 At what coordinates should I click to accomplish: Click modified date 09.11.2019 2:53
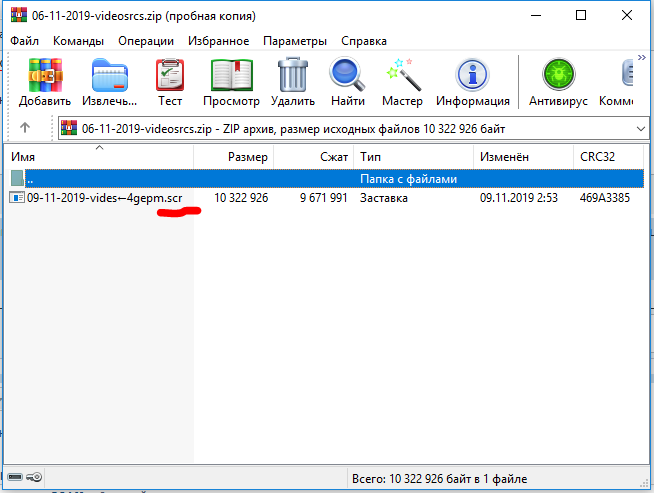pyautogui.click(x=518, y=198)
